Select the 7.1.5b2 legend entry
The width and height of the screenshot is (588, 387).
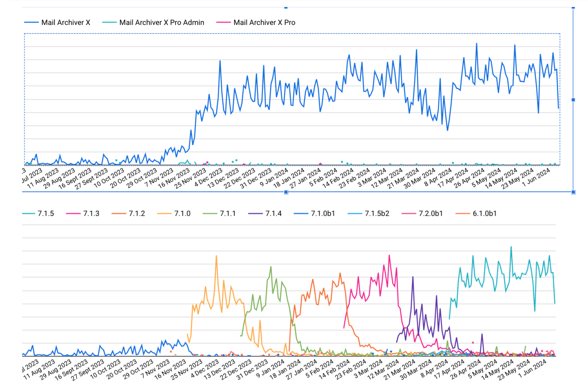click(x=369, y=214)
